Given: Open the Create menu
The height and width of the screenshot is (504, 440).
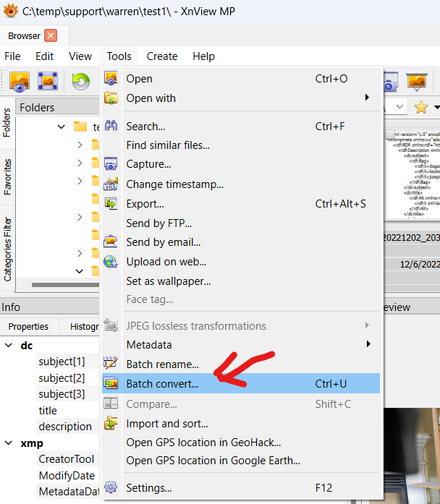Looking at the screenshot, I should 162,56.
